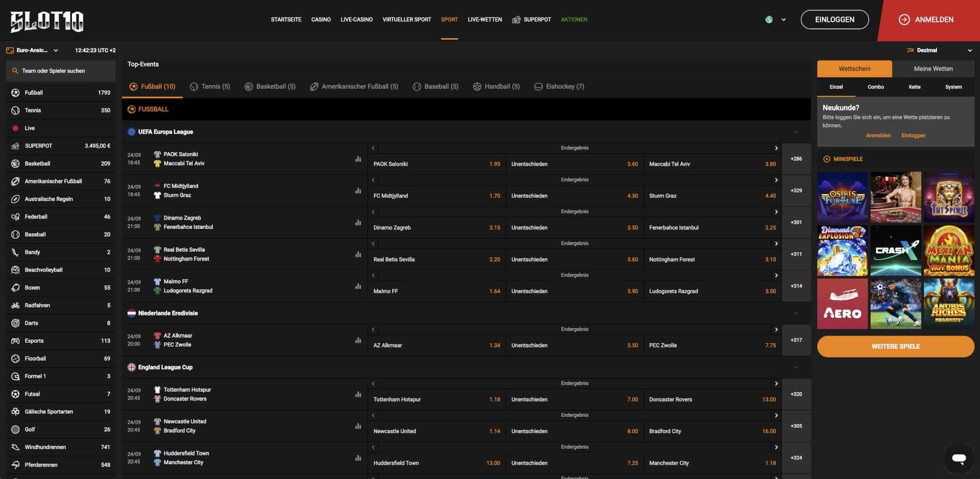Bet on PAOK Saloniki at odds 1.95
Screen dimensions: 980x479
click(x=437, y=164)
